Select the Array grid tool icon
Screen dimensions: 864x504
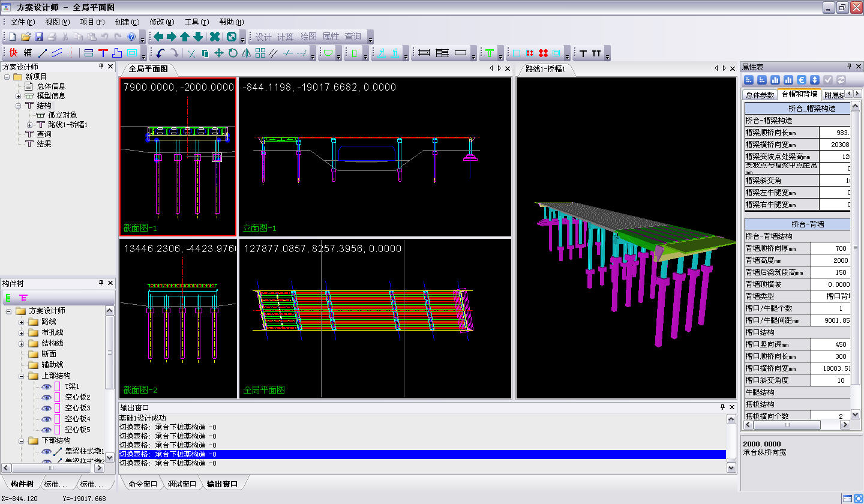click(x=260, y=53)
